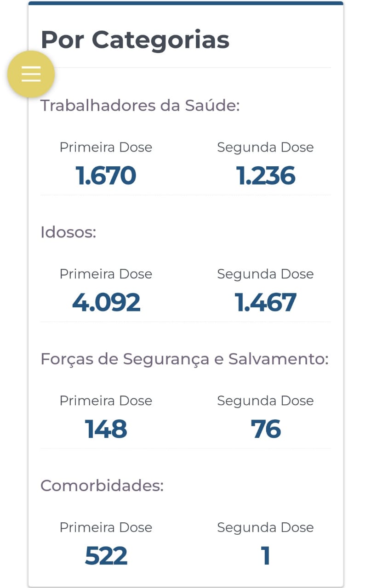This screenshot has width=371, height=588.
Task: Select the Idosos category label
Action: [x=68, y=232]
